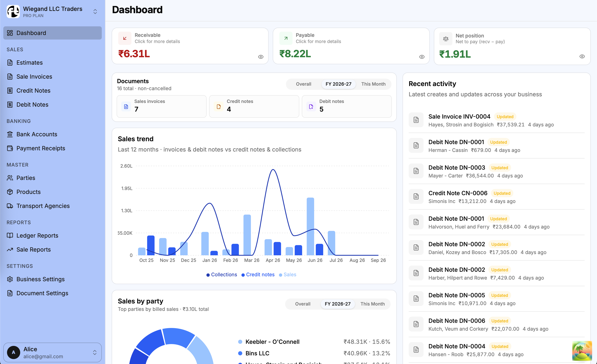Toggle Credit notes series in chart legend
This screenshot has height=364, width=597.
point(258,275)
